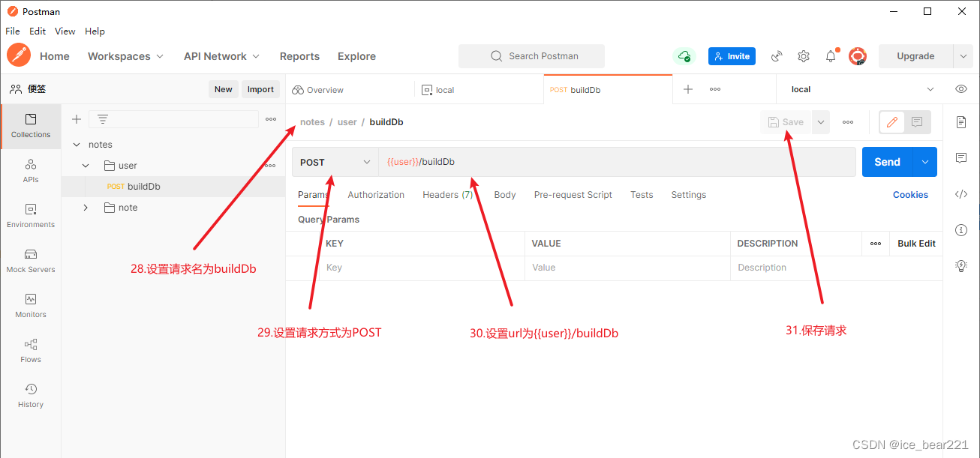Open the File menu
Image resolution: width=980 pixels, height=458 pixels.
click(x=13, y=31)
